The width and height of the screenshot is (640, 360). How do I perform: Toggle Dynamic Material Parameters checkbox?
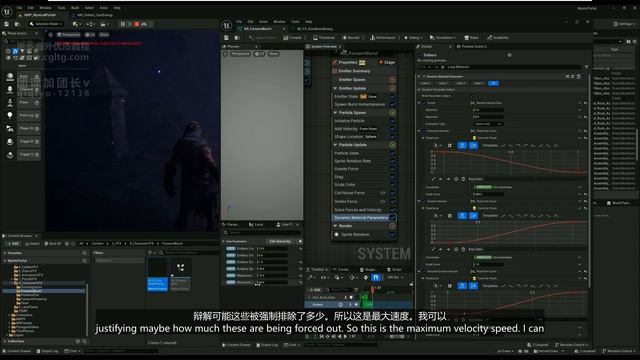[392, 218]
